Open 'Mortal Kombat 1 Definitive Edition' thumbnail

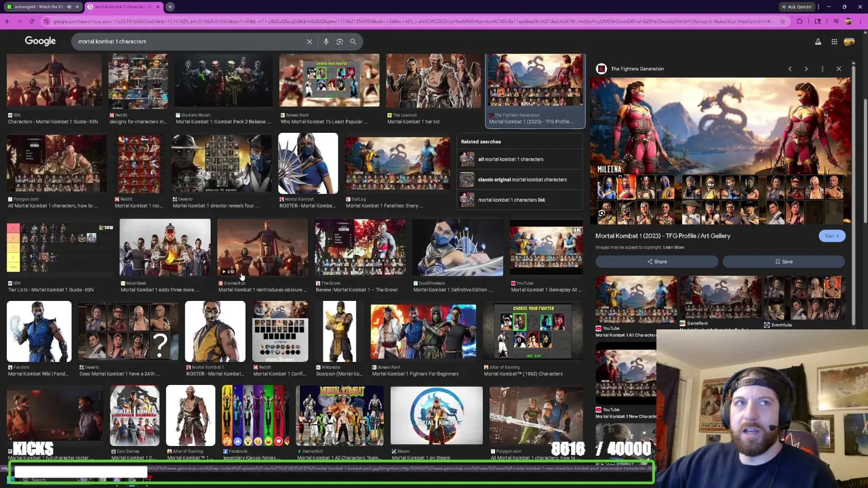(x=458, y=247)
